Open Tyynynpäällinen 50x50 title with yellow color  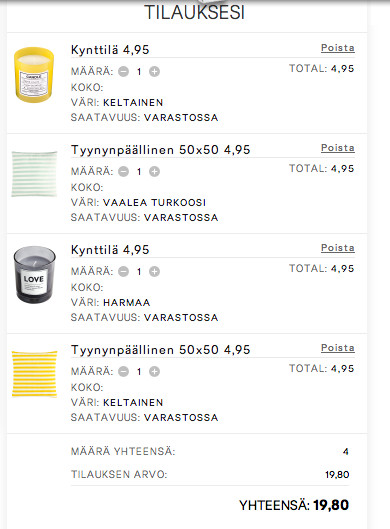[x=161, y=350]
